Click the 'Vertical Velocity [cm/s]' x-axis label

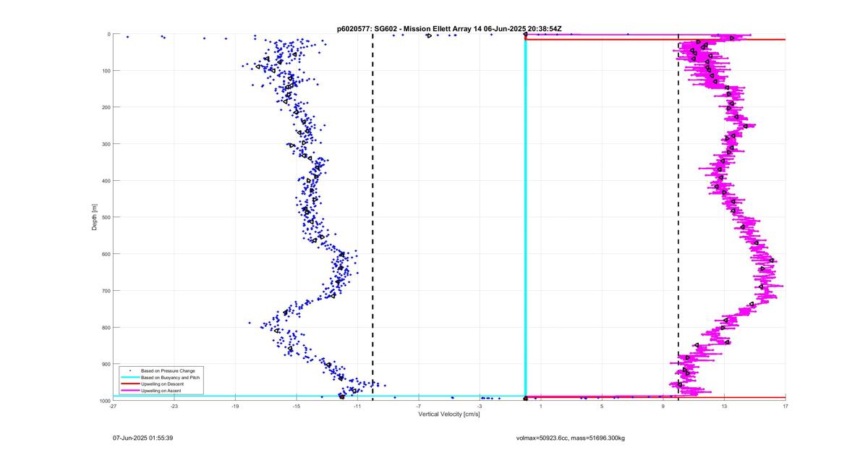coord(448,415)
